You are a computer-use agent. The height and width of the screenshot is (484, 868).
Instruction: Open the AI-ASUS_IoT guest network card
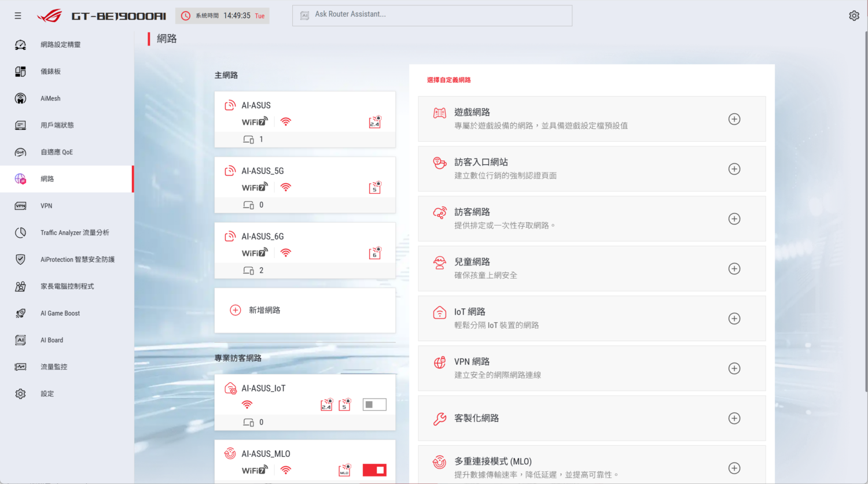point(305,402)
